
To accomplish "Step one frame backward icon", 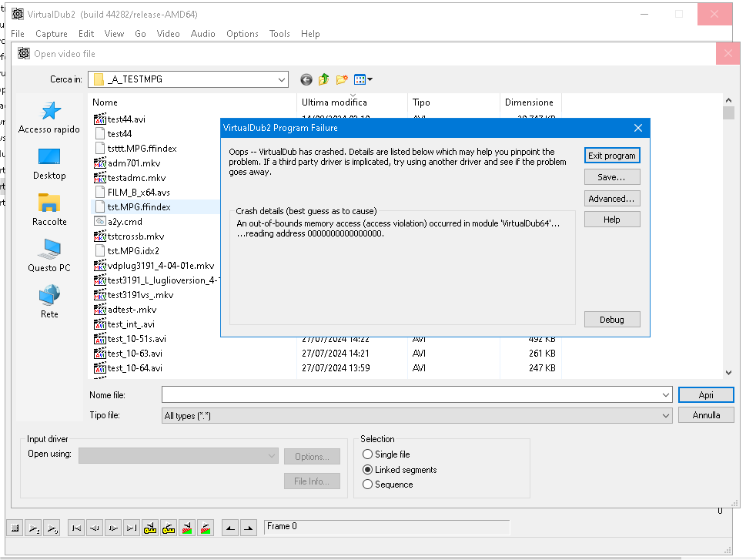I will coord(95,528).
